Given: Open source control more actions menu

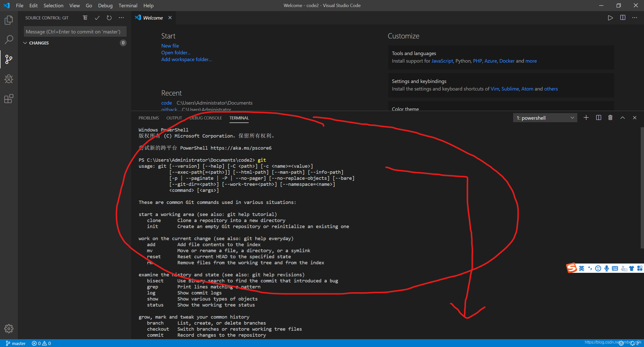Looking at the screenshot, I should (121, 18).
